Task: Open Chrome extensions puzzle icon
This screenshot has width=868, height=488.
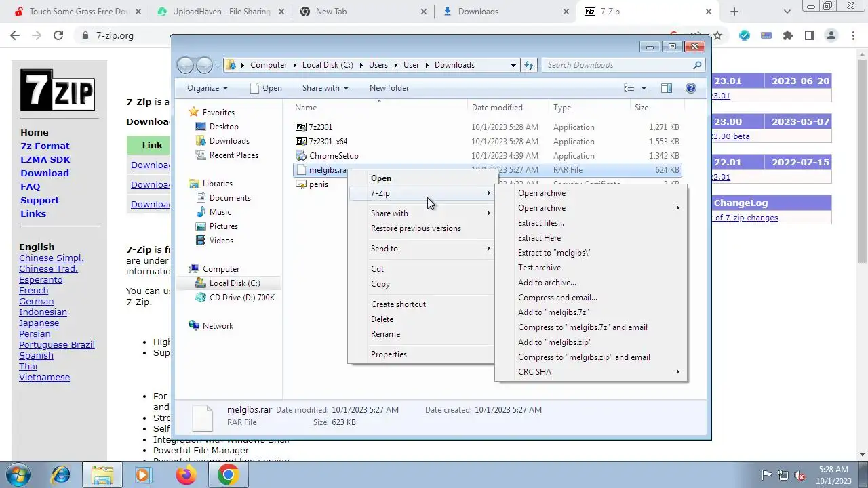Action: point(788,35)
